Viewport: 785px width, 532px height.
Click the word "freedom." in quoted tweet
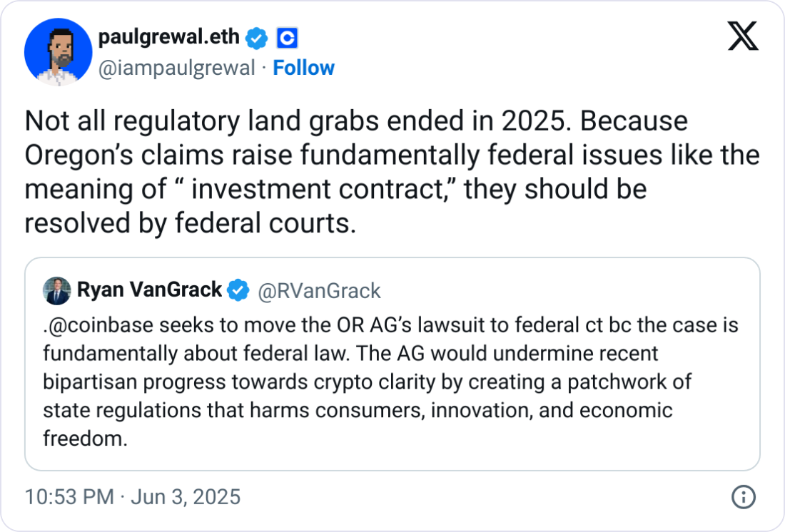85,439
